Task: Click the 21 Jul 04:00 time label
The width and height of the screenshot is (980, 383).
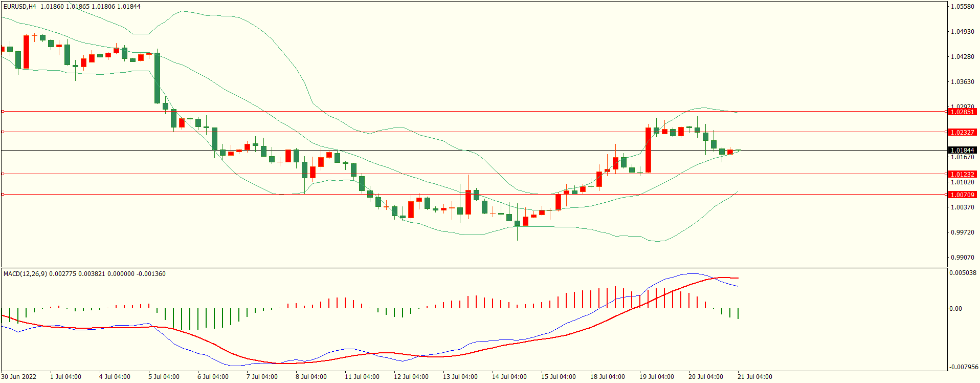Action: (x=755, y=377)
